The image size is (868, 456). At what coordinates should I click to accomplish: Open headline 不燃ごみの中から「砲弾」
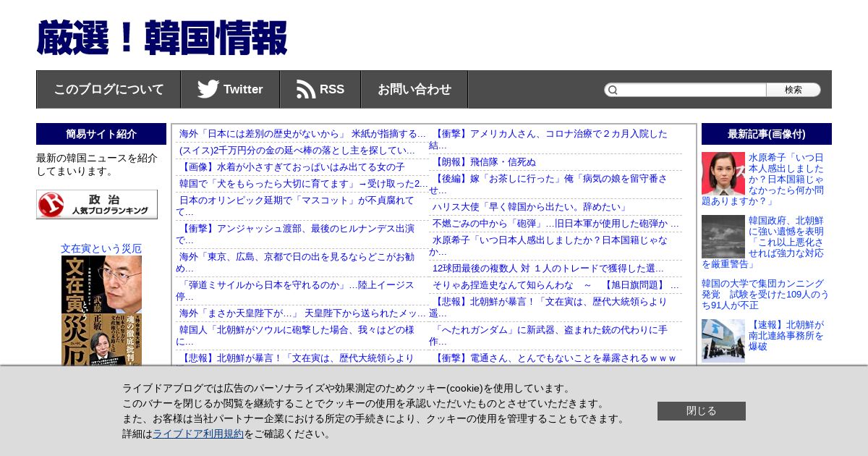556,224
